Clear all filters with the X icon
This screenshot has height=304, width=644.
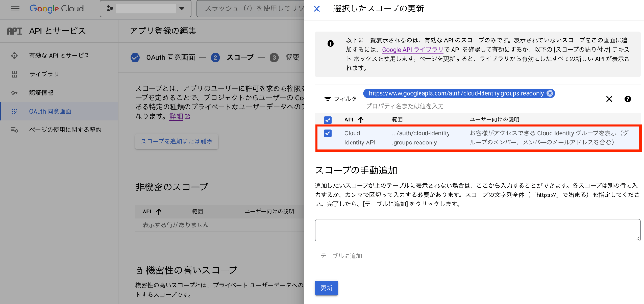pos(609,99)
